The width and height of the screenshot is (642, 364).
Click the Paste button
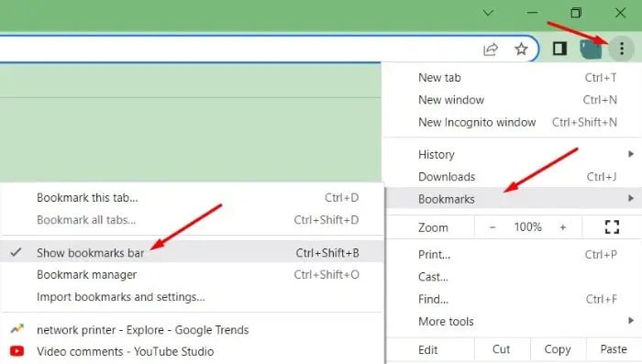point(614,349)
